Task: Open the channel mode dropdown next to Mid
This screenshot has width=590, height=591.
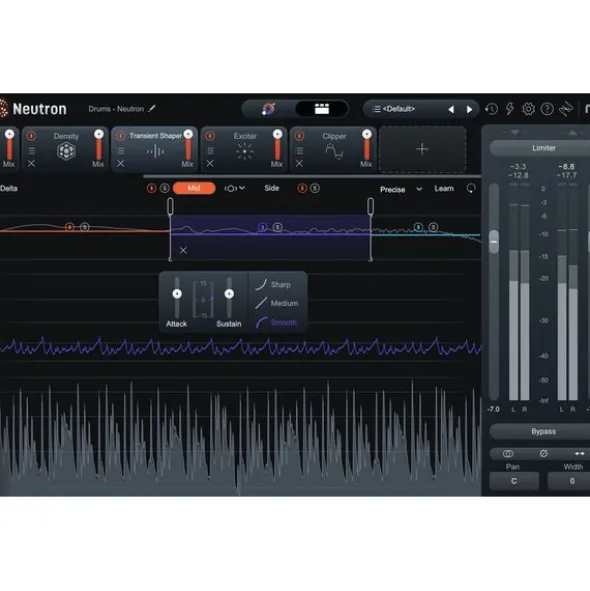Action: coord(234,188)
